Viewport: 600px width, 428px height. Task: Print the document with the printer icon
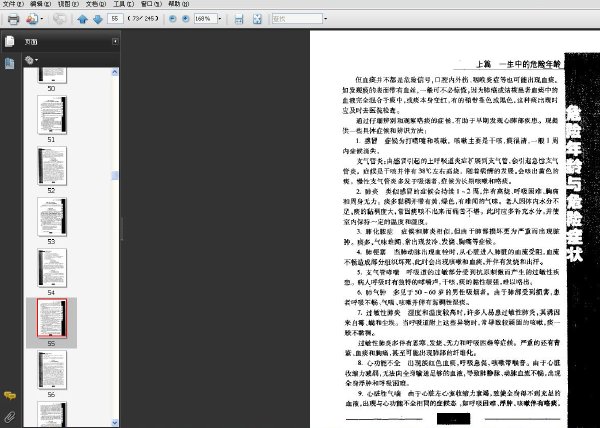pos(13,19)
